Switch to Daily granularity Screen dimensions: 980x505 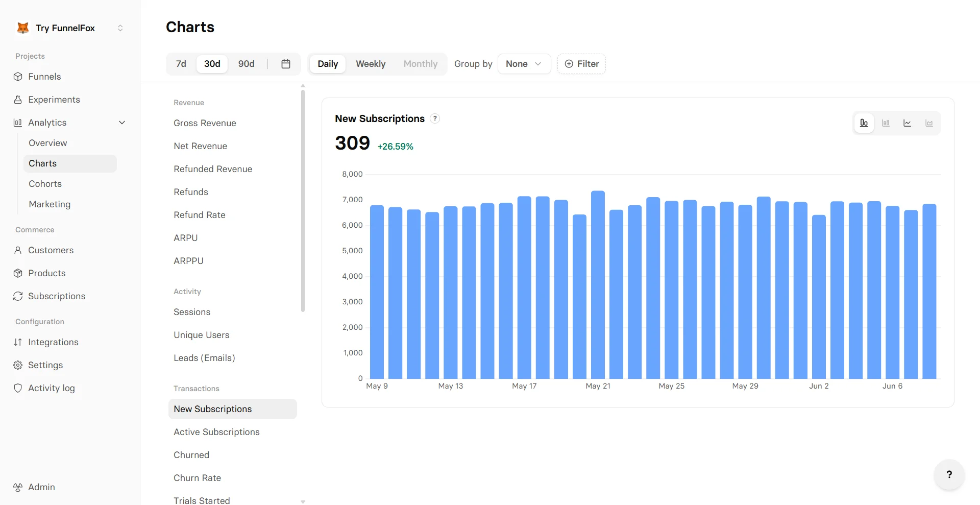pyautogui.click(x=328, y=64)
